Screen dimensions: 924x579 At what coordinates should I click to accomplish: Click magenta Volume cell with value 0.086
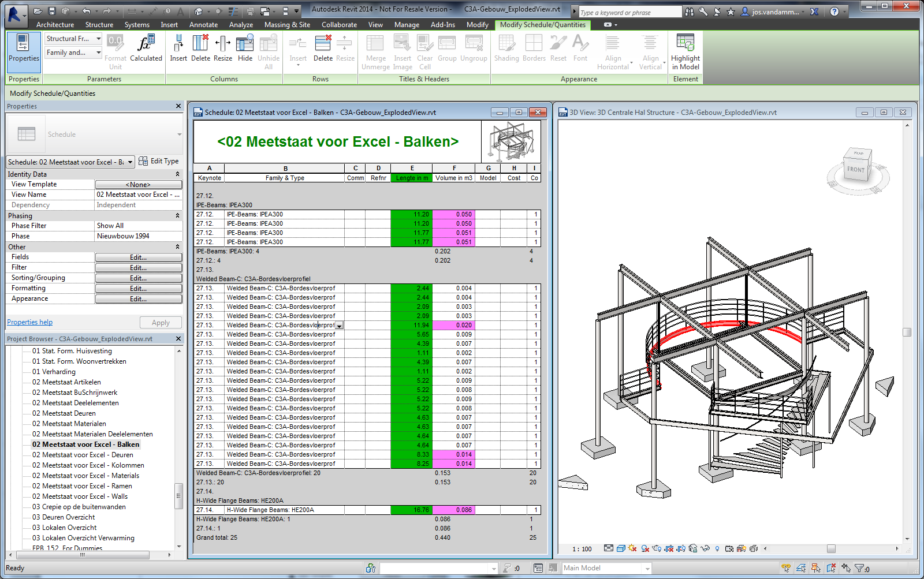453,510
